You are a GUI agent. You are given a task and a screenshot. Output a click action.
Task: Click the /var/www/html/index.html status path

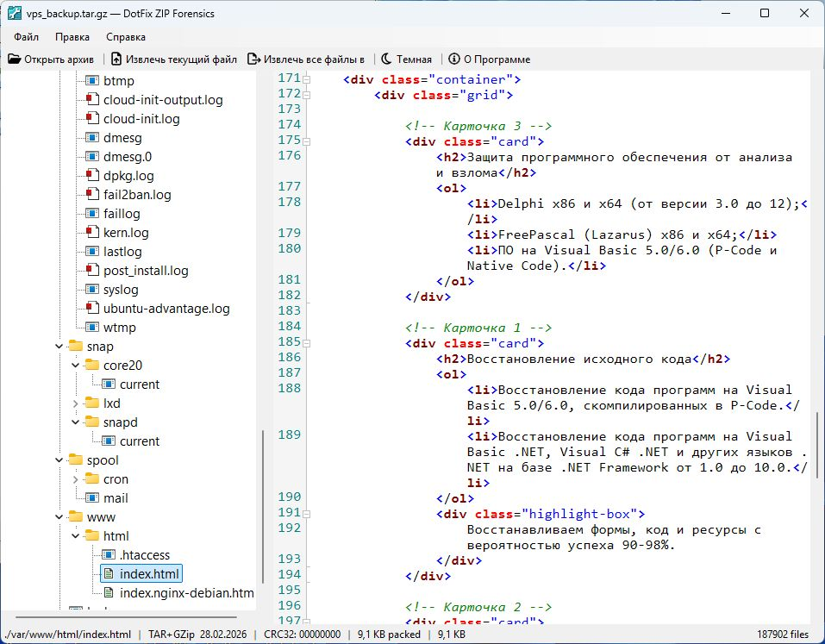68,634
